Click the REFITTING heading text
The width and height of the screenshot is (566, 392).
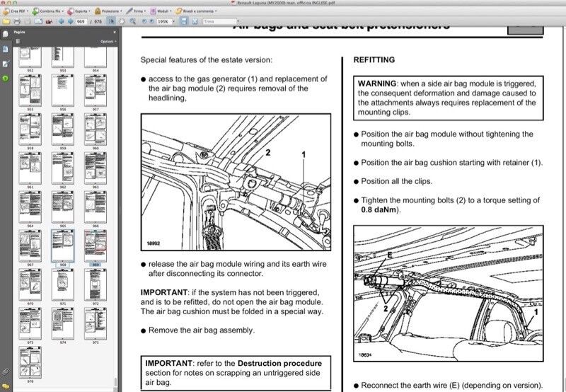374,60
